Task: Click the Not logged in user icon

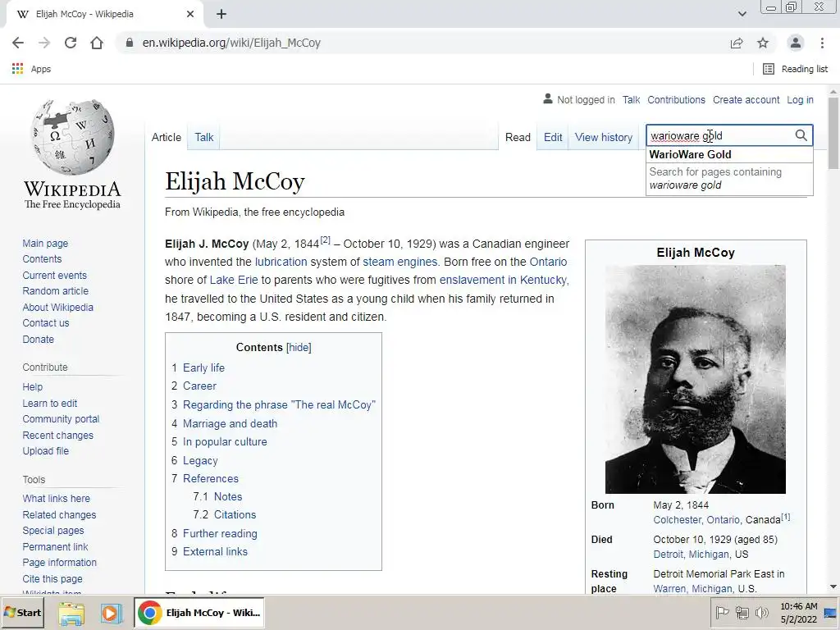Action: (547, 99)
